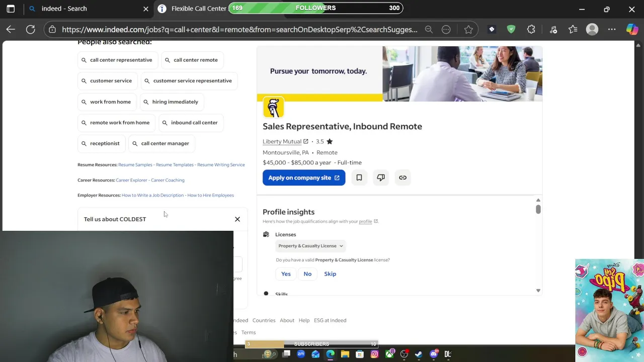Close the Tell us about COLDEST card
The height and width of the screenshot is (362, 644).
coord(237,219)
